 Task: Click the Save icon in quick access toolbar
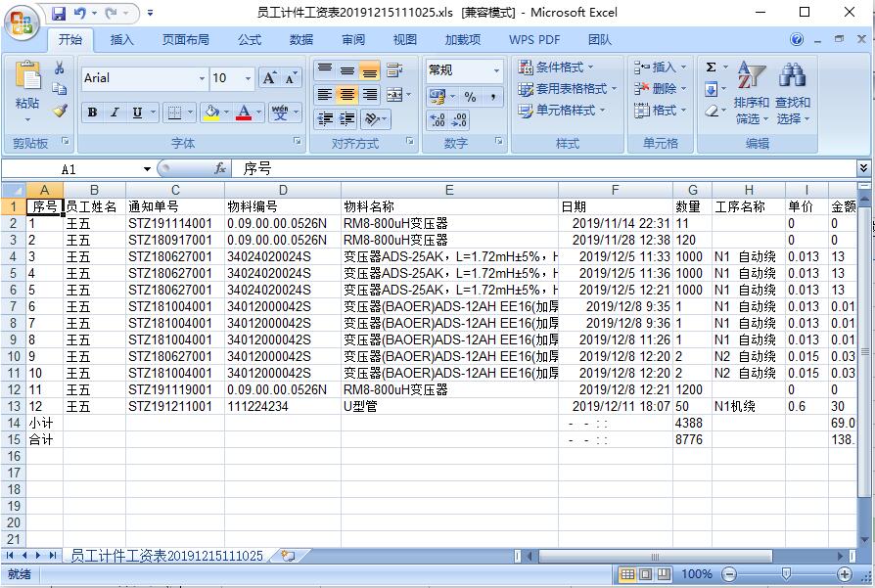(x=59, y=14)
